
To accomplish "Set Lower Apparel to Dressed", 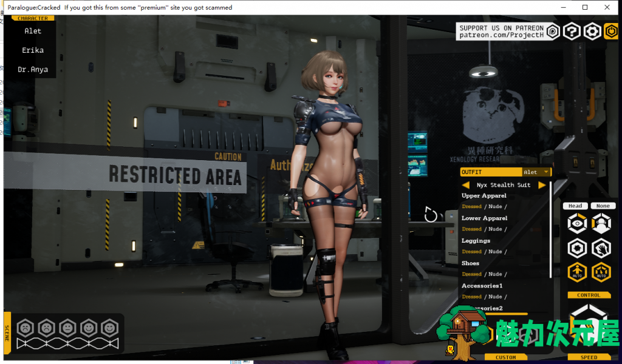I will tap(471, 229).
